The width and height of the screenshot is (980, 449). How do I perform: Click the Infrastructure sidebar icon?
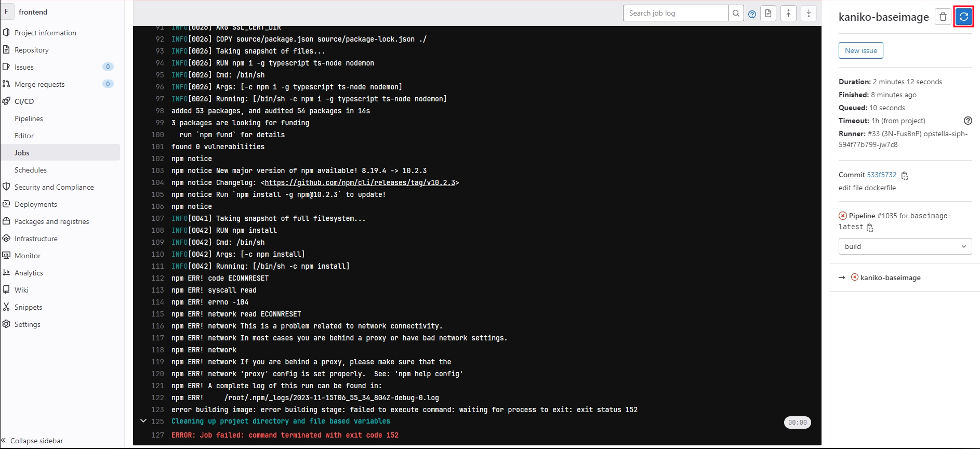6,238
